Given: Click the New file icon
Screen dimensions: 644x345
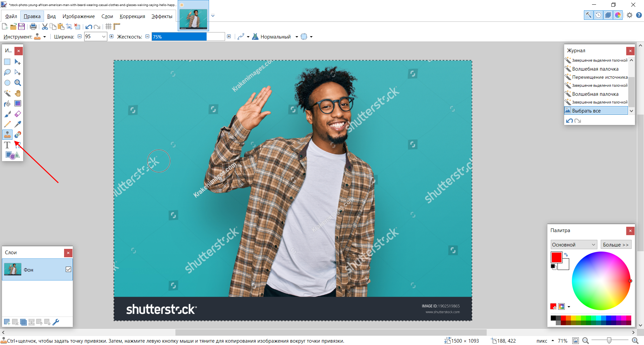Looking at the screenshot, I should [x=5, y=26].
